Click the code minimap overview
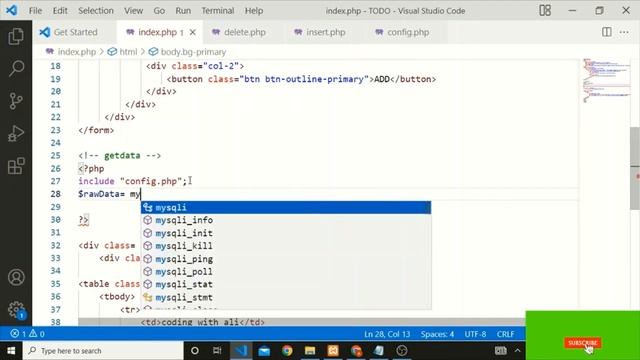Screen dimensions: 640x360 pyautogui.click(x=606, y=80)
